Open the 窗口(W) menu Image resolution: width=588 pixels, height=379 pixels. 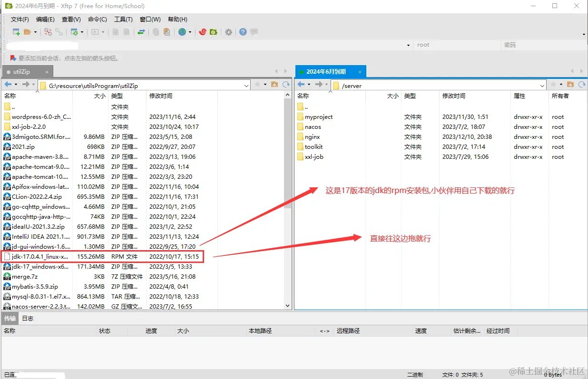pos(150,19)
